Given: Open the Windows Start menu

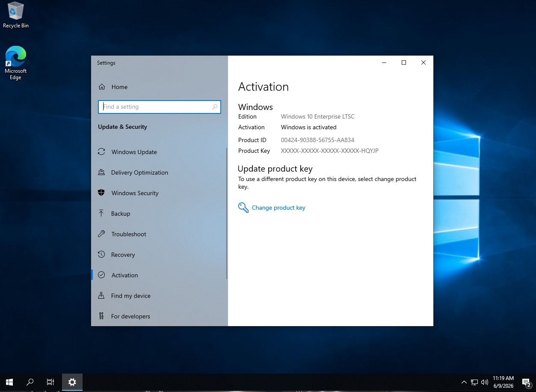Looking at the screenshot, I should click(9, 382).
